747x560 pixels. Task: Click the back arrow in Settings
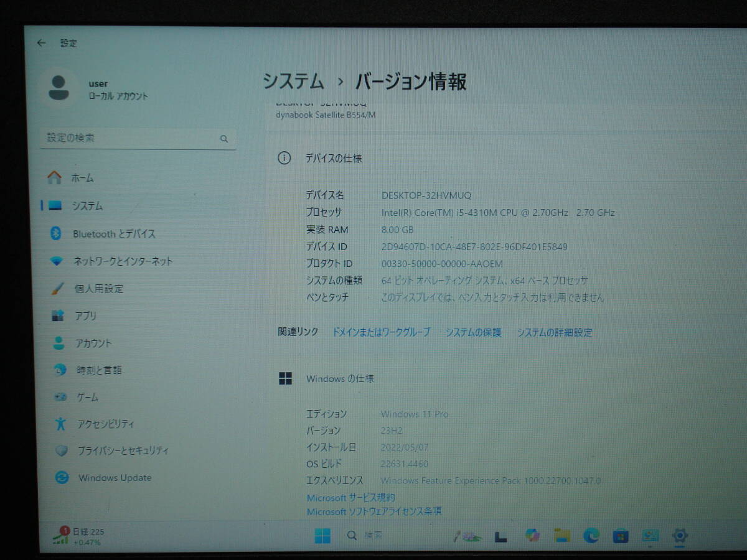(41, 42)
